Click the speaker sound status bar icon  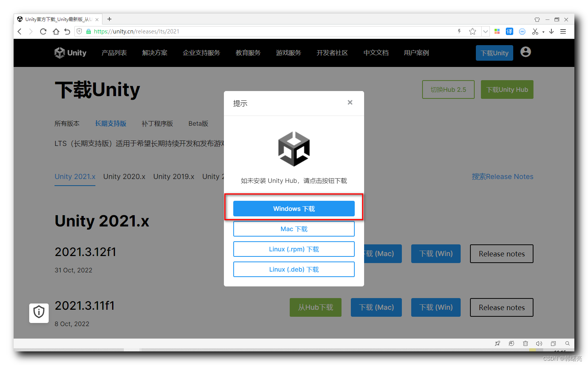click(x=539, y=344)
